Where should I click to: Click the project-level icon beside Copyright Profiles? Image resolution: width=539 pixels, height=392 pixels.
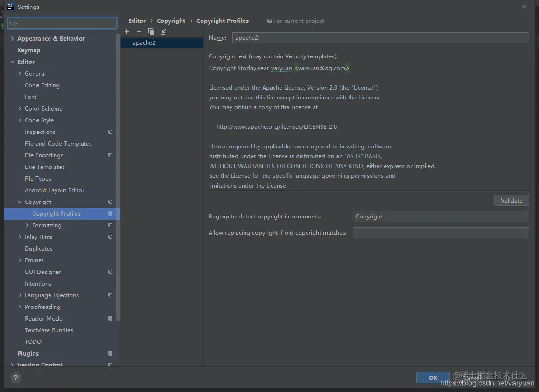click(x=110, y=214)
